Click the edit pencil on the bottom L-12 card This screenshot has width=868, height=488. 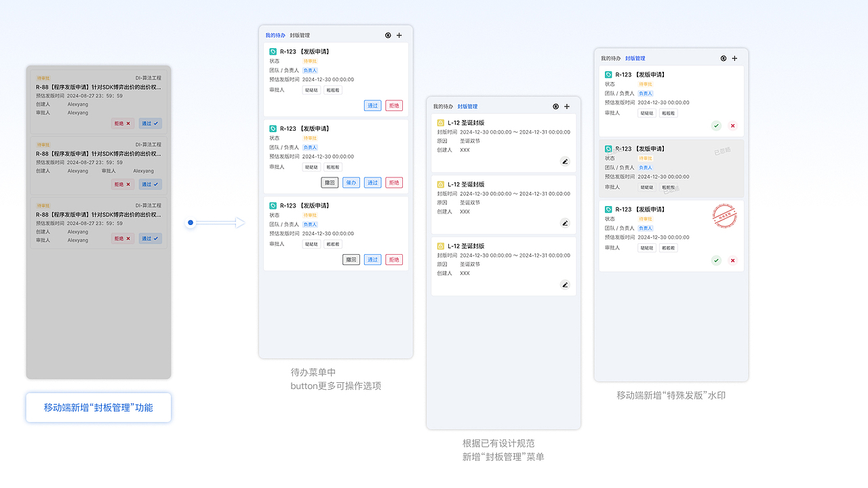click(565, 285)
